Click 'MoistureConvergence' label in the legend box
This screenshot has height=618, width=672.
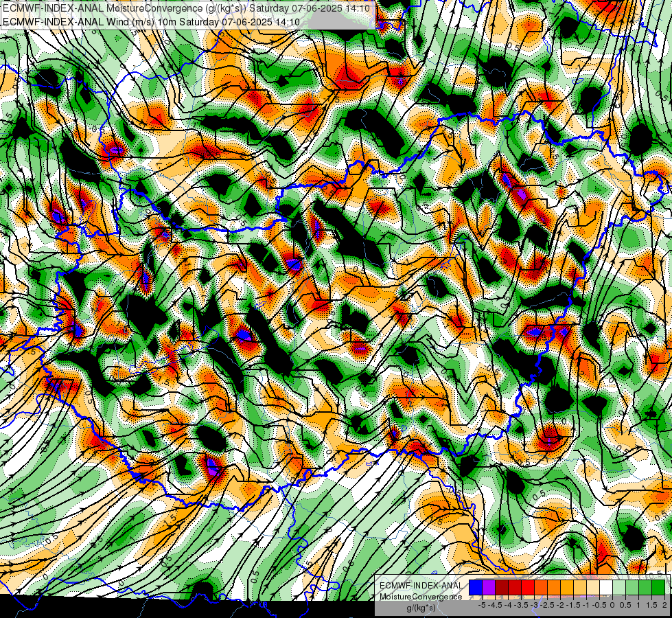point(421,597)
